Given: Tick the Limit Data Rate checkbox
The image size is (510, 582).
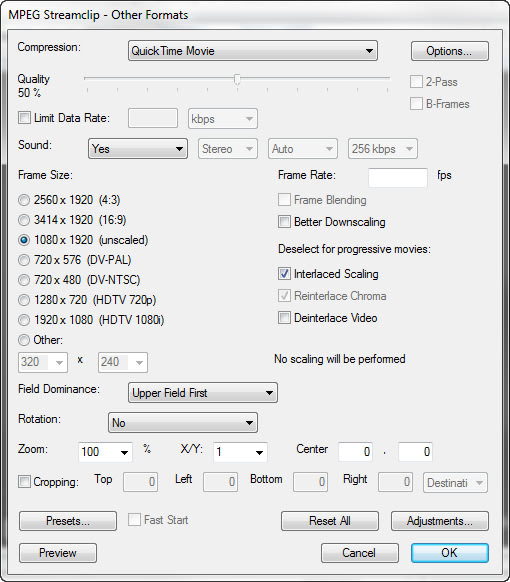Looking at the screenshot, I should point(24,118).
